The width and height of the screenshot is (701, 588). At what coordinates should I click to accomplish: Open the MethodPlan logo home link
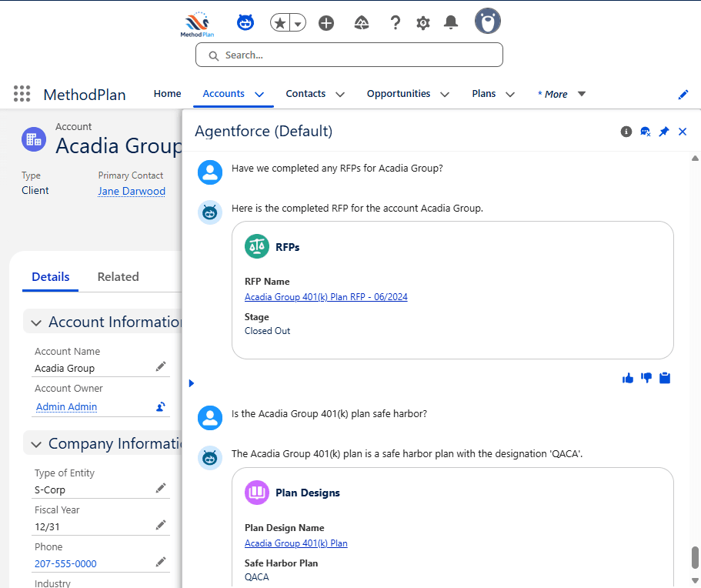[197, 24]
